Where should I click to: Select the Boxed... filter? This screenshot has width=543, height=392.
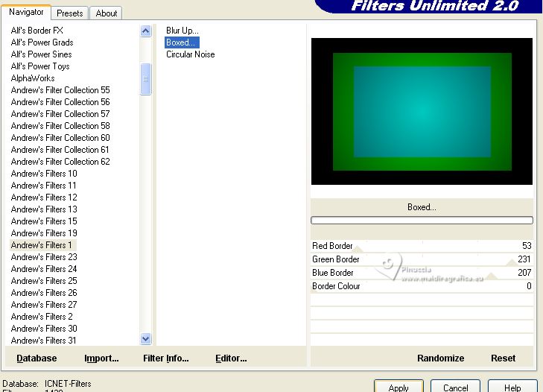coord(182,42)
